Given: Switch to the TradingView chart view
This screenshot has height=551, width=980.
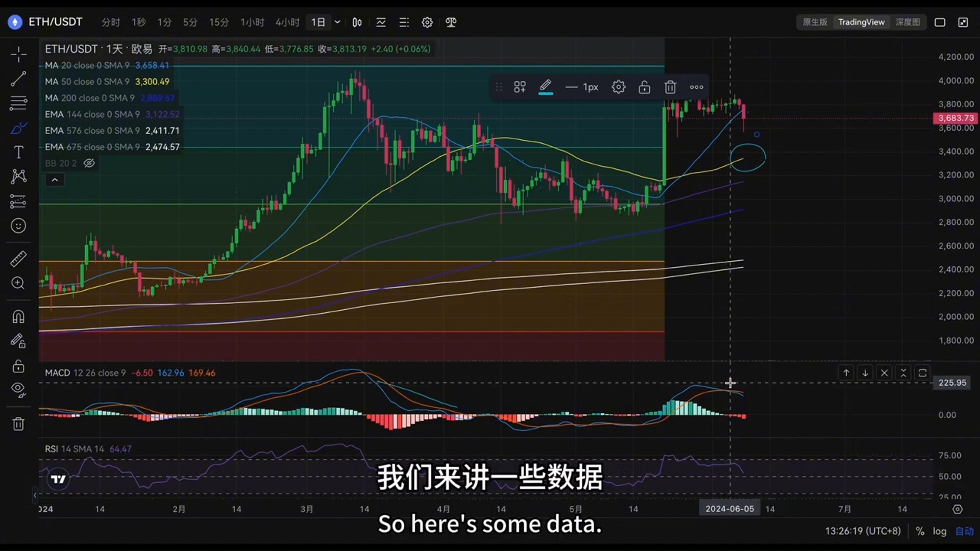Looking at the screenshot, I should click(x=861, y=22).
